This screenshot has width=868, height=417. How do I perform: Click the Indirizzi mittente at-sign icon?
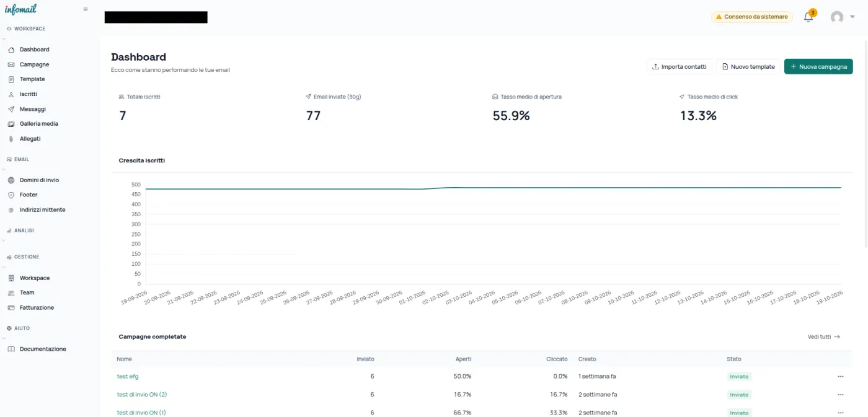tap(11, 210)
